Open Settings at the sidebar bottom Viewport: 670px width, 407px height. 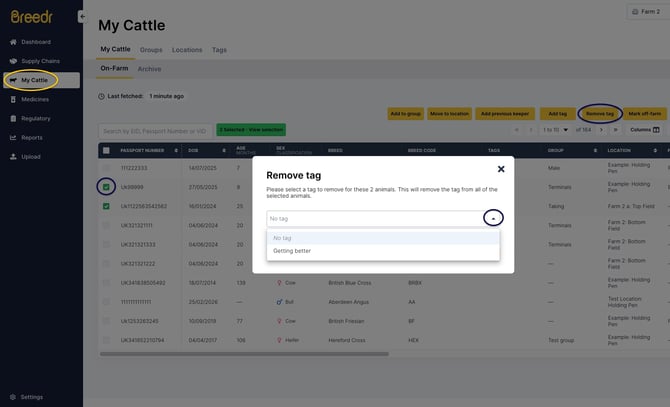pyautogui.click(x=32, y=397)
